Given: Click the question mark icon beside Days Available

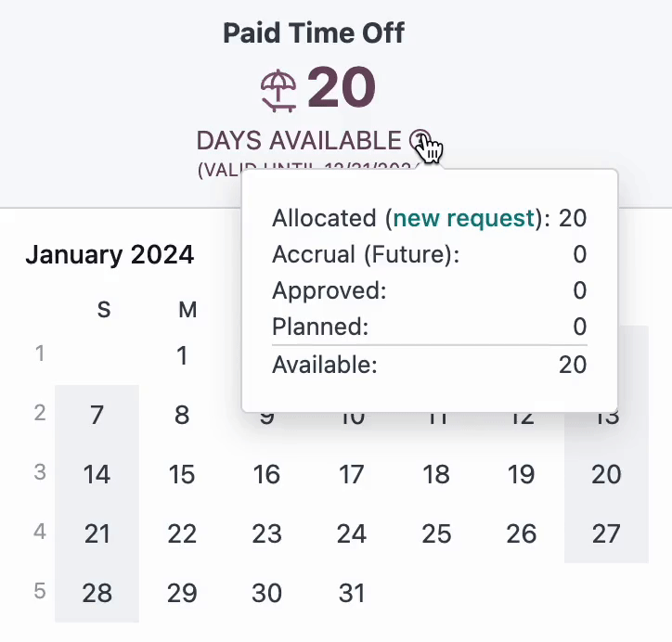Looking at the screenshot, I should pyautogui.click(x=420, y=140).
